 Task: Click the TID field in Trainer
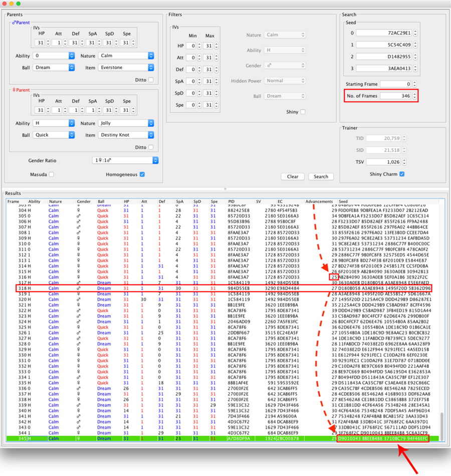pyautogui.click(x=384, y=138)
